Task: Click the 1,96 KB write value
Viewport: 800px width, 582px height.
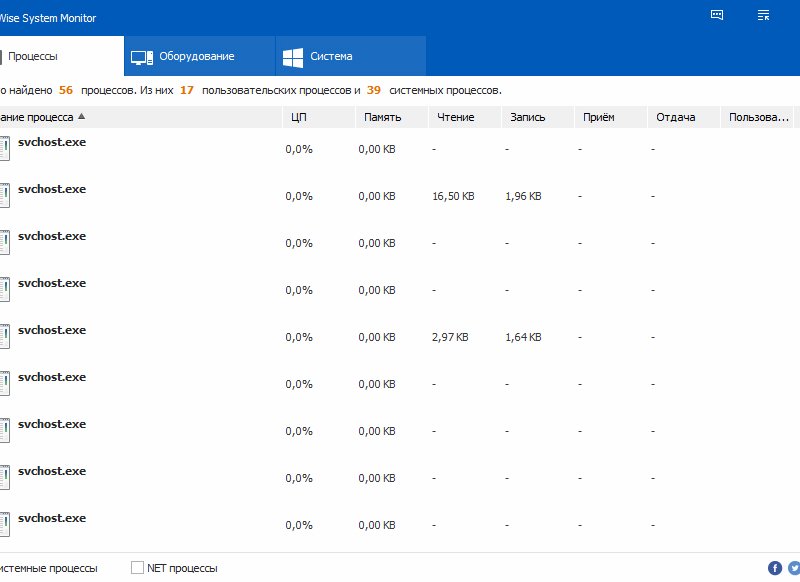Action: point(523,196)
